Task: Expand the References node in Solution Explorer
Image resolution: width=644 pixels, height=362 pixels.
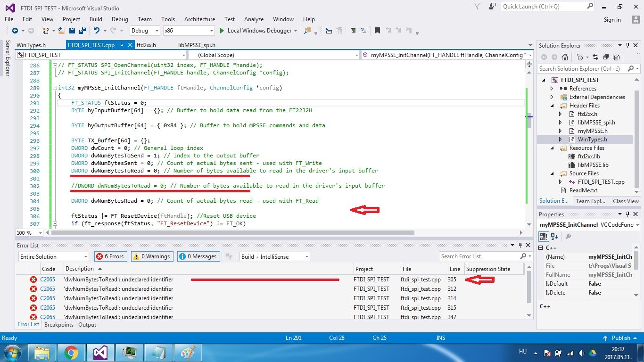Action: pos(552,89)
